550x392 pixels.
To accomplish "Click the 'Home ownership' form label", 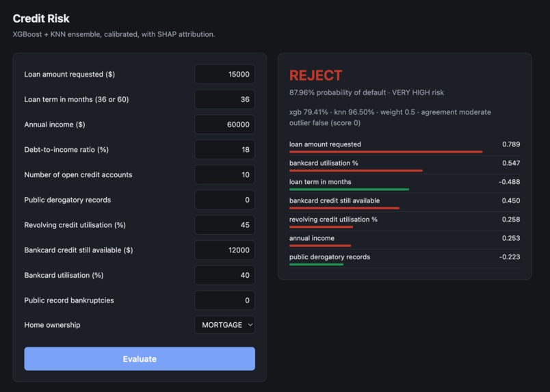I will (x=52, y=325).
